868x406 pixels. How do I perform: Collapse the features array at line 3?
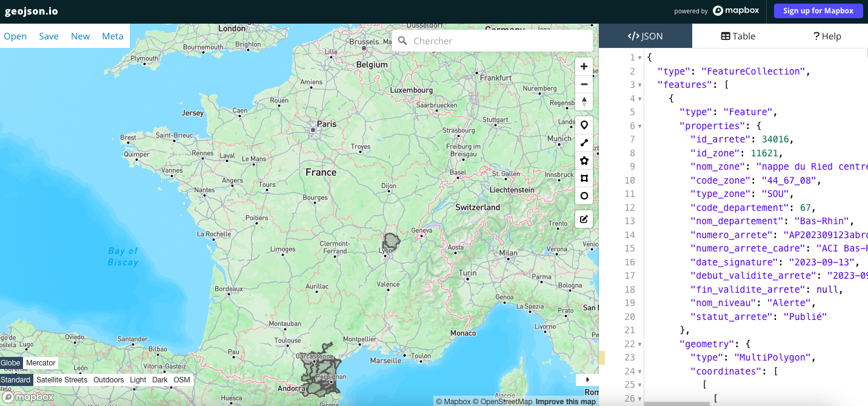640,85
